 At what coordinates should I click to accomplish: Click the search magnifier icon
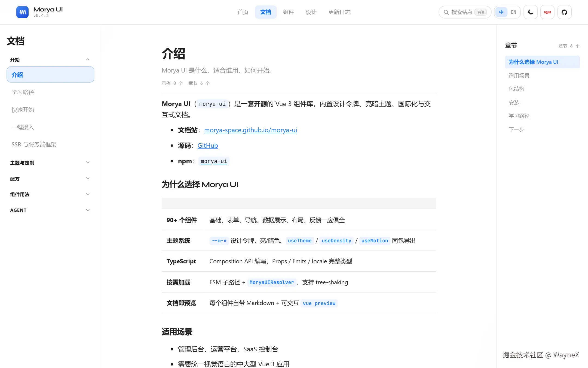click(x=446, y=12)
